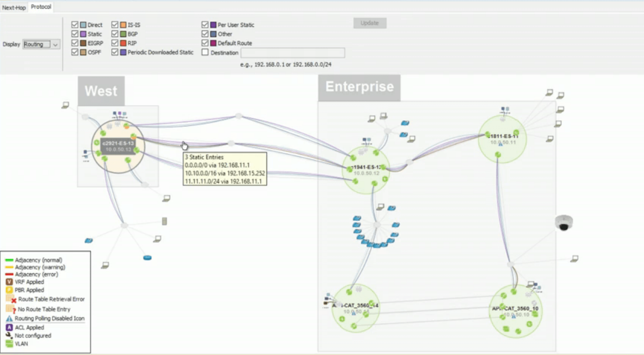Screen dimensions: 644x355
Task: Click the BGP green color swatch
Action: pos(123,34)
